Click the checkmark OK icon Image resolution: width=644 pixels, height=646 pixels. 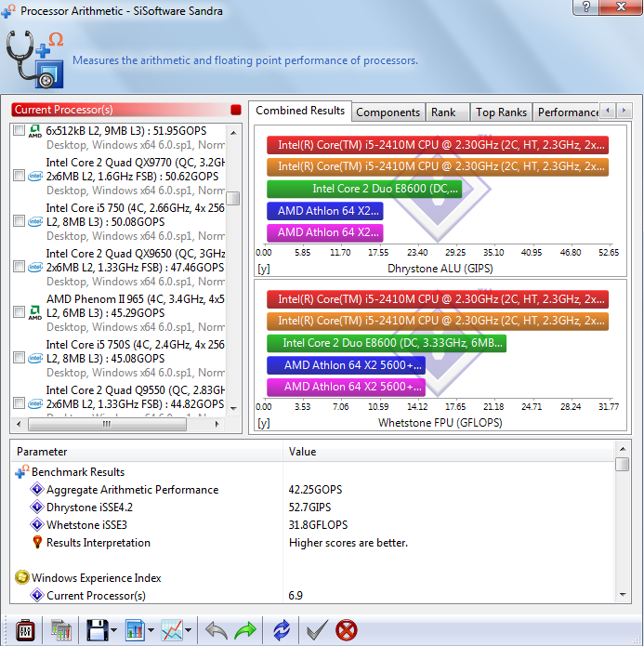point(318,630)
